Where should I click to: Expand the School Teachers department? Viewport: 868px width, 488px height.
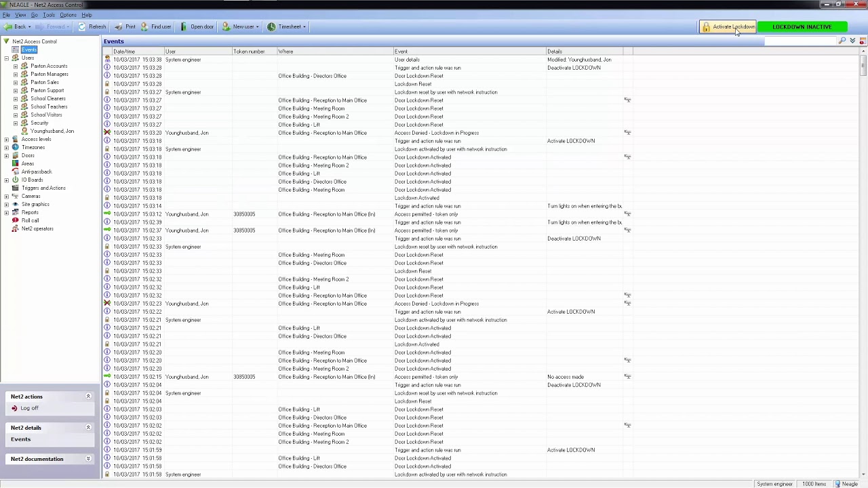tap(16, 106)
